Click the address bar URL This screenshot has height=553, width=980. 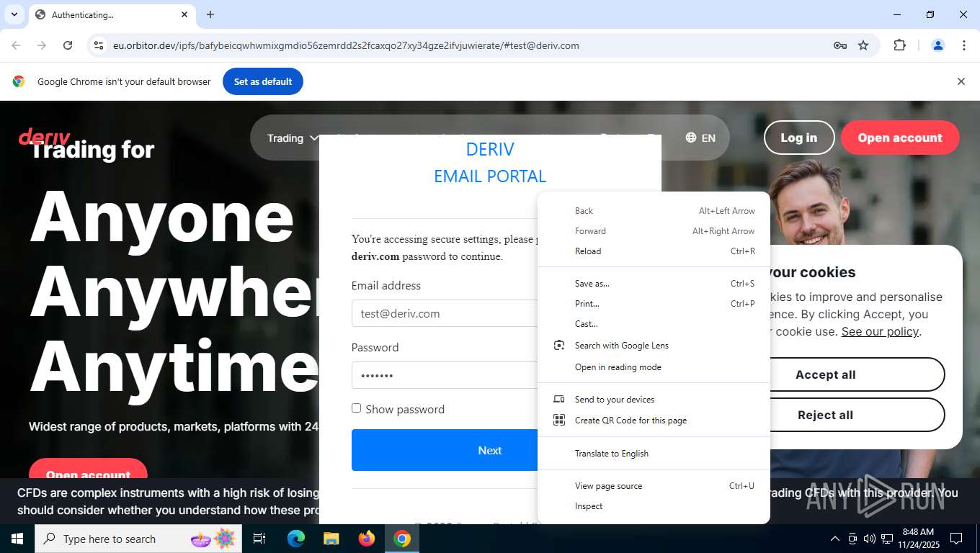point(346,45)
